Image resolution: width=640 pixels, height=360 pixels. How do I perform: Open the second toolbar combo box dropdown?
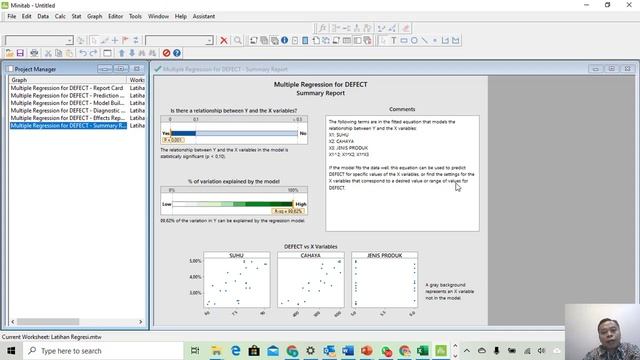[209, 40]
